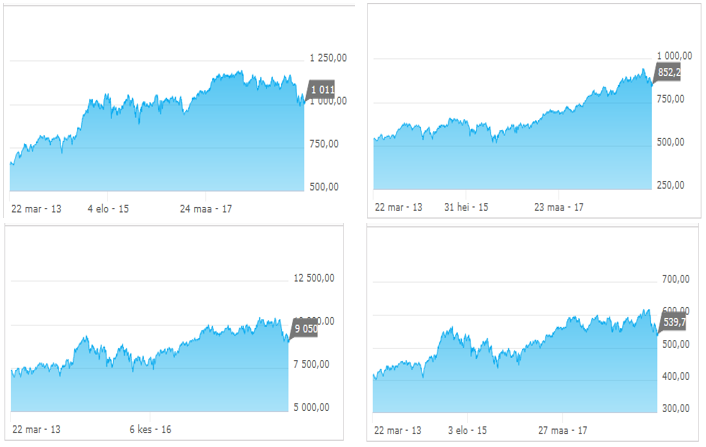Select the 27 maa - 17 date label
This screenshot has height=447, width=706.
click(x=561, y=429)
